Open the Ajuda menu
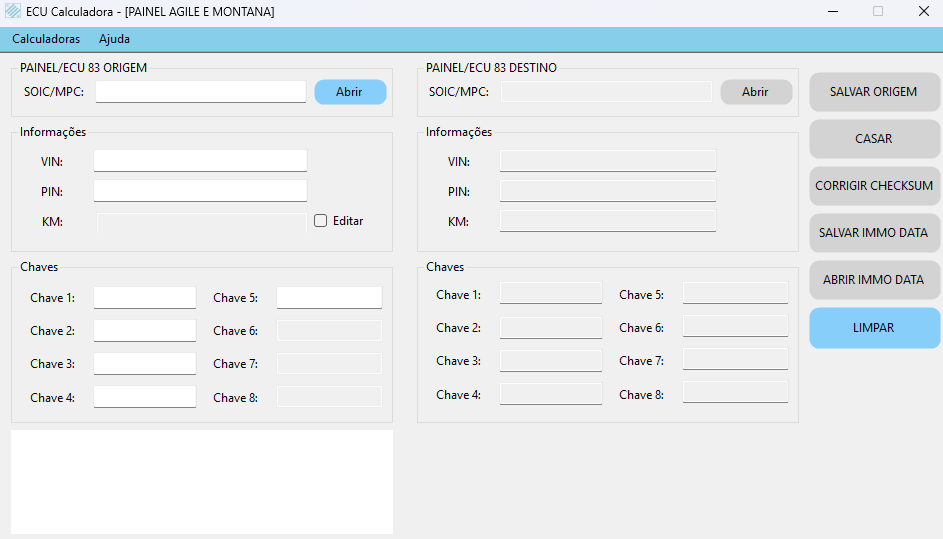The image size is (943, 539). coord(114,39)
